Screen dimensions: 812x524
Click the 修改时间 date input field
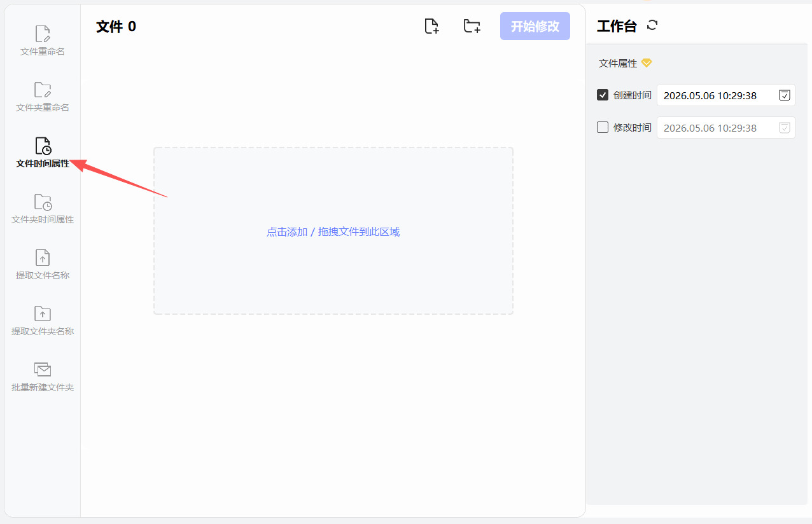[726, 128]
